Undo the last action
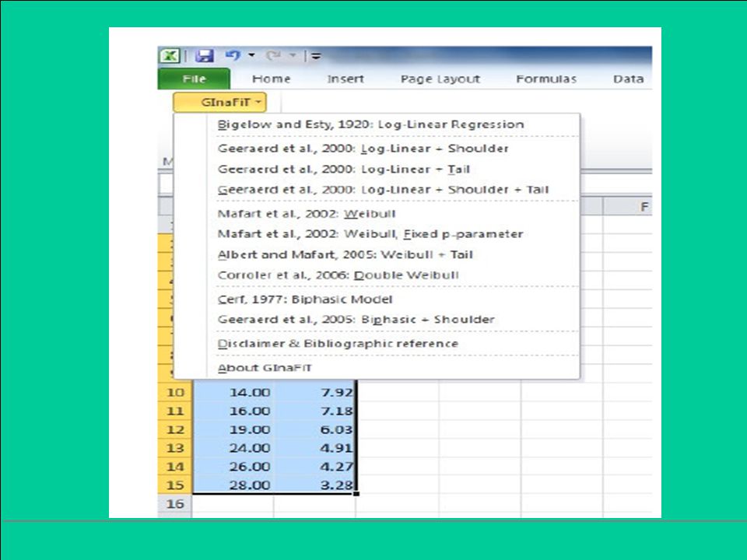The width and height of the screenshot is (747, 560). click(233, 55)
